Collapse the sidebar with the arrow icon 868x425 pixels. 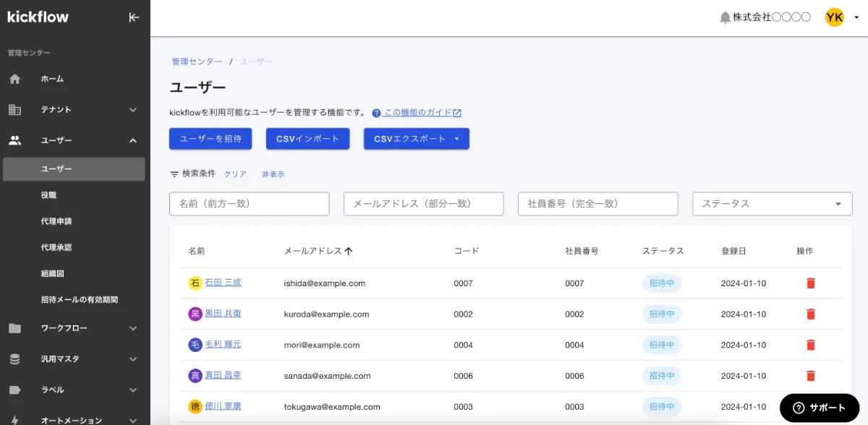coord(134,17)
